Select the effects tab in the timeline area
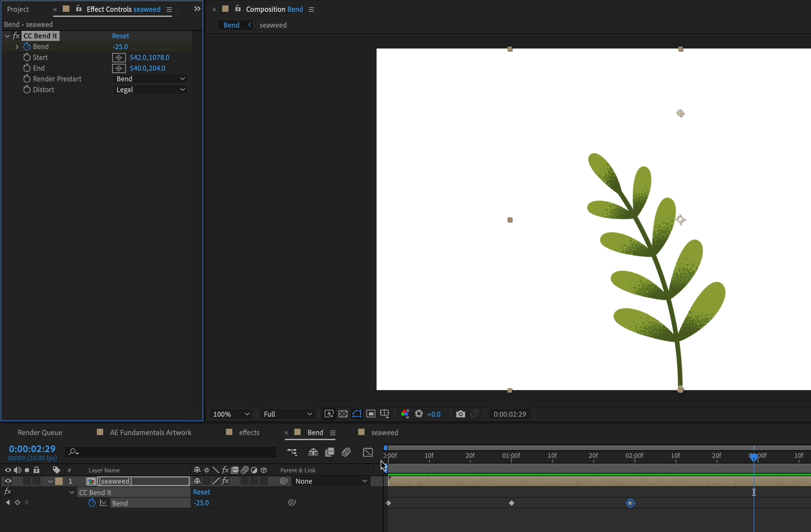Image resolution: width=811 pixels, height=532 pixels. tap(249, 432)
